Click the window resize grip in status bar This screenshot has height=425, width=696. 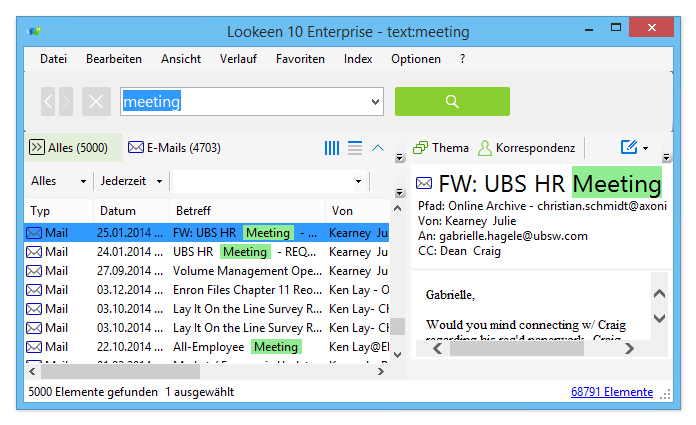(x=664, y=394)
